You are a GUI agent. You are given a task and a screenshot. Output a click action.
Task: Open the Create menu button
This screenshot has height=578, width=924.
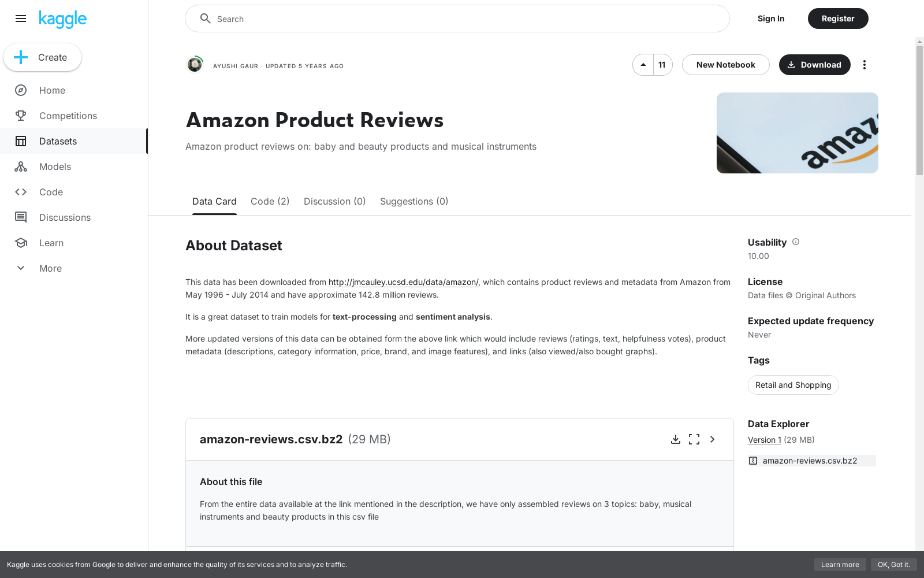tap(43, 57)
